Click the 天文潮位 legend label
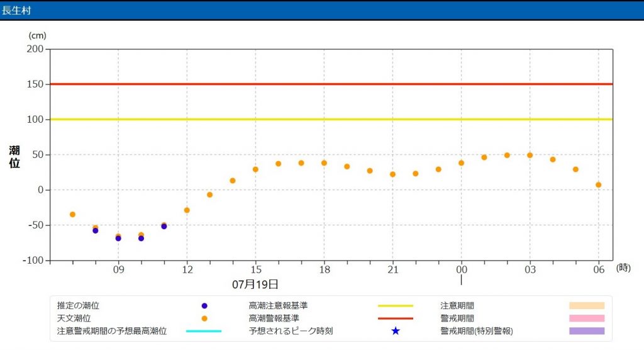This screenshot has width=644, height=350. click(74, 319)
